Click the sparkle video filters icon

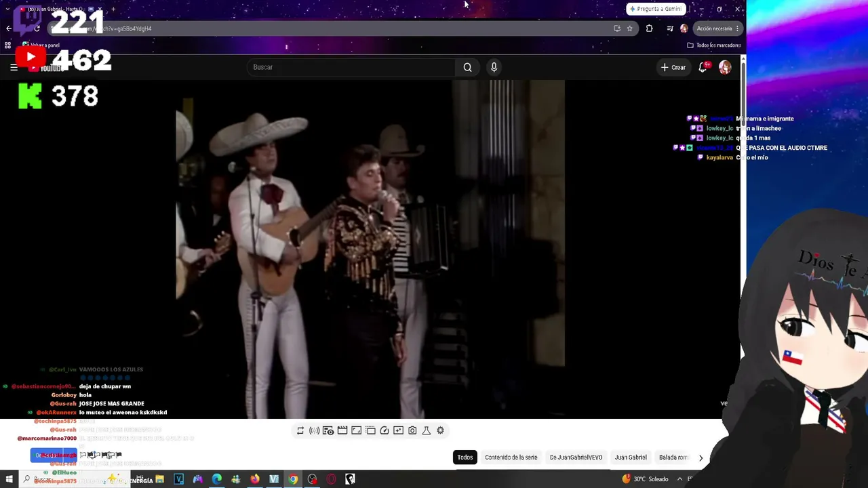(x=398, y=430)
